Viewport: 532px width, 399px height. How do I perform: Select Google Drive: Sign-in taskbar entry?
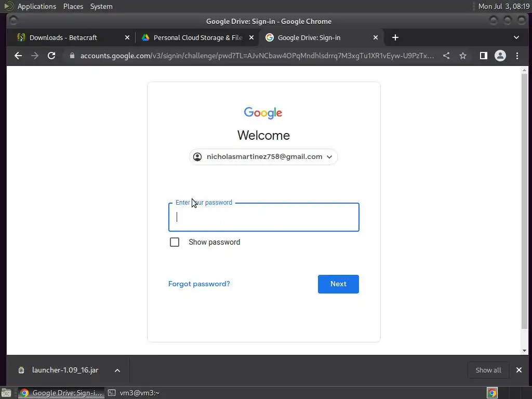(x=61, y=393)
